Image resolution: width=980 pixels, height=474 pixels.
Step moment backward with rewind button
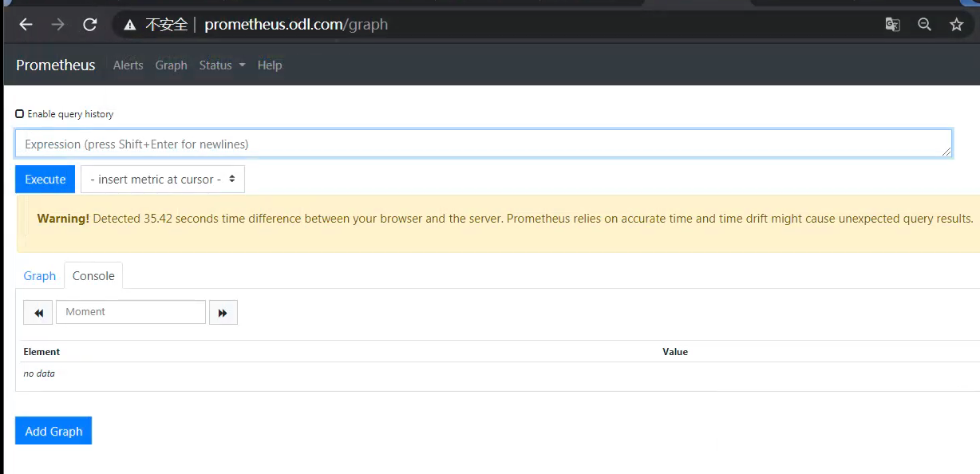pos(38,312)
